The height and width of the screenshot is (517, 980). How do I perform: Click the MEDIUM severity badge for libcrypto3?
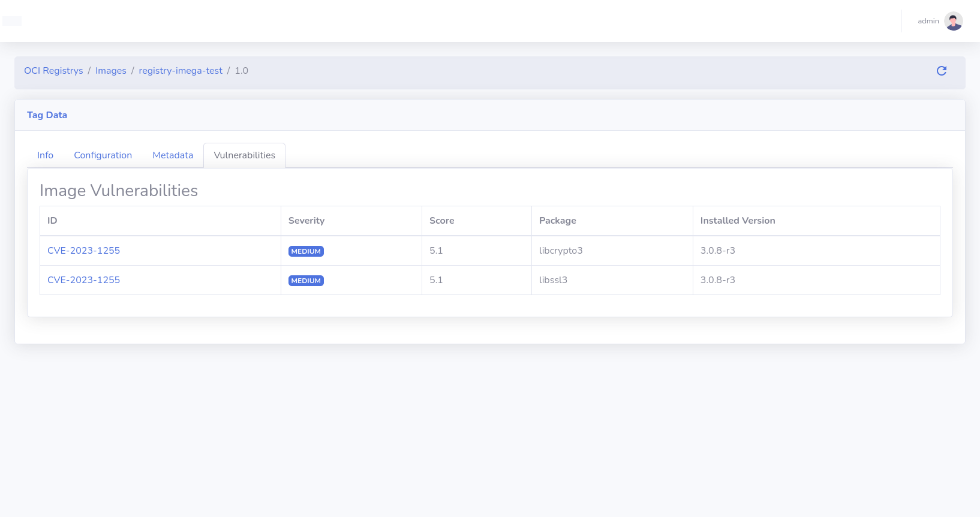[306, 251]
